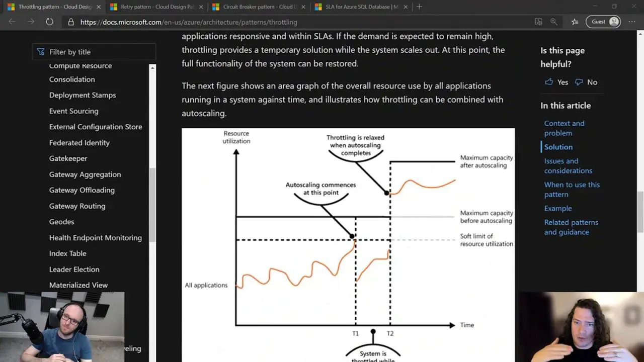Open Gatekeeper in sidebar
The image size is (644, 362).
point(68,158)
